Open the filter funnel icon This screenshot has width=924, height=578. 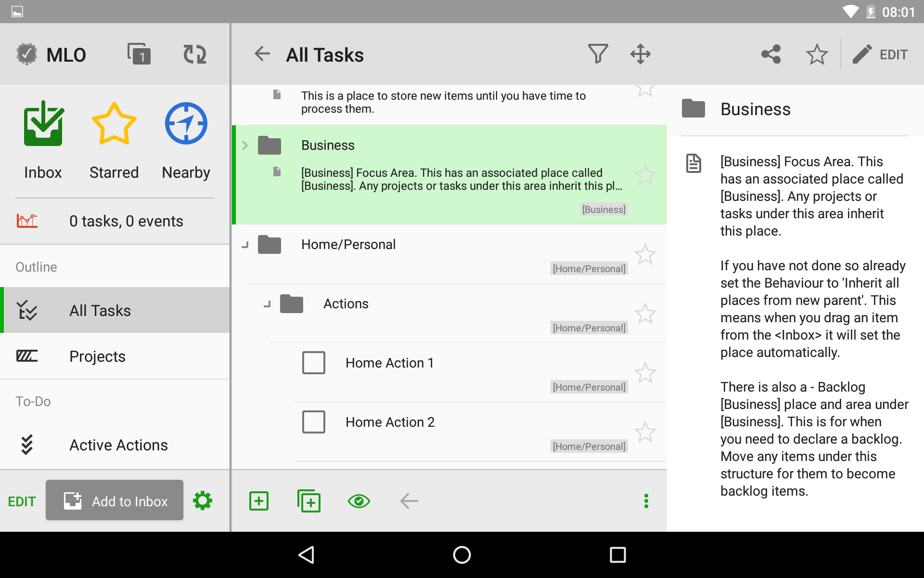(x=598, y=54)
